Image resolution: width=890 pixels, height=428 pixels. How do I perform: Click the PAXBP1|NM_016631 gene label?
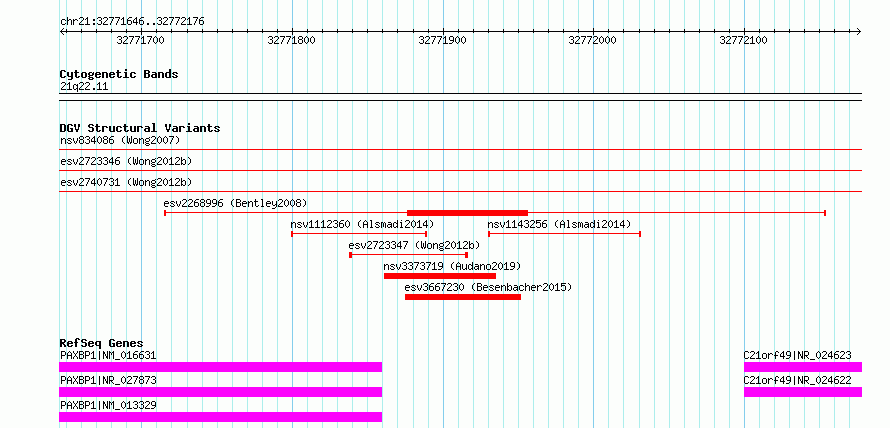tap(108, 355)
